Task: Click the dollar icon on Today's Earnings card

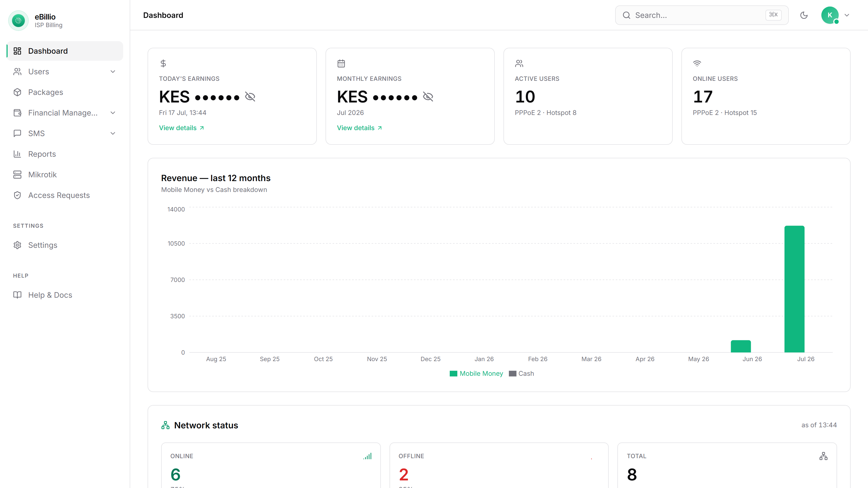Action: tap(163, 63)
